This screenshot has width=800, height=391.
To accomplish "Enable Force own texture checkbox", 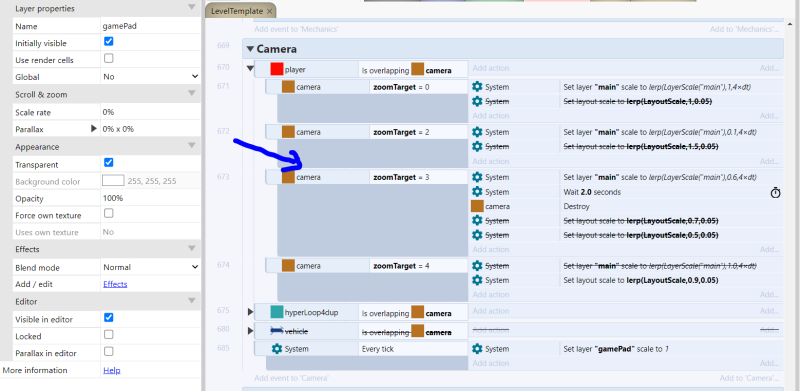I will click(108, 213).
